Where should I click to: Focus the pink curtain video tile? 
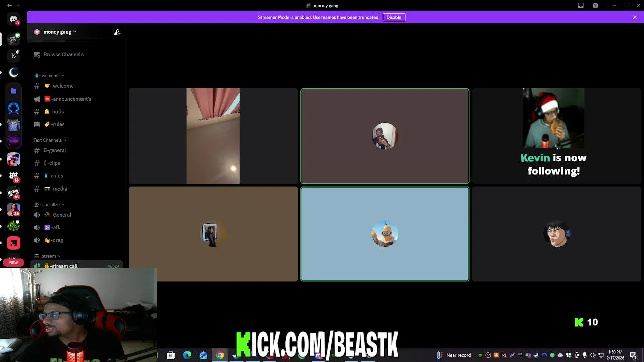(213, 136)
